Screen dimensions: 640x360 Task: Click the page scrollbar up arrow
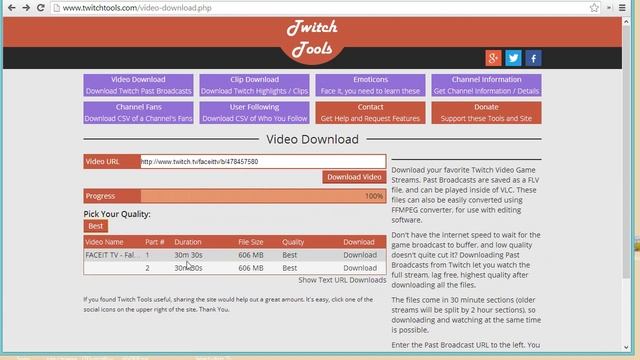pyautogui.click(x=626, y=21)
